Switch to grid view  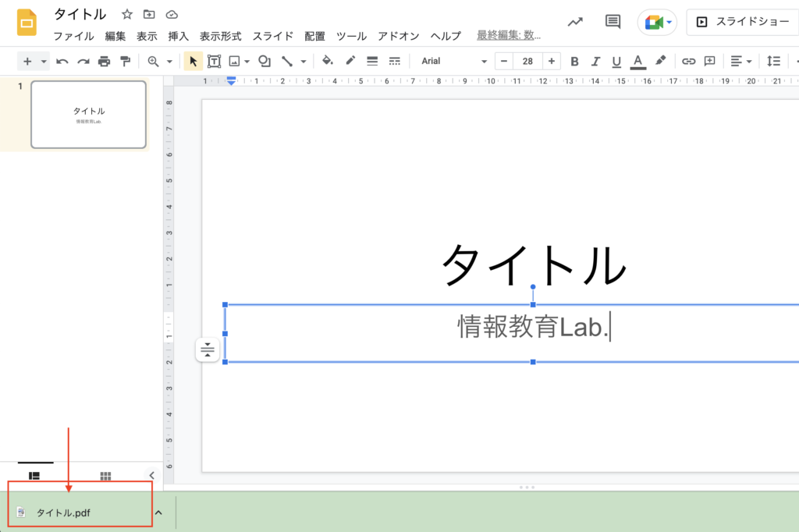[x=105, y=475]
